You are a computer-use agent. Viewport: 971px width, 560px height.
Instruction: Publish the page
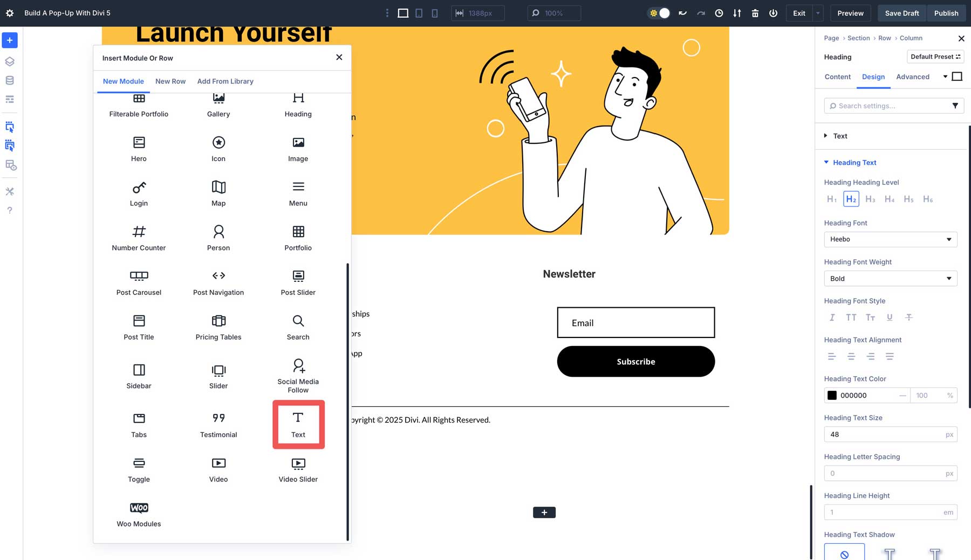pyautogui.click(x=946, y=12)
